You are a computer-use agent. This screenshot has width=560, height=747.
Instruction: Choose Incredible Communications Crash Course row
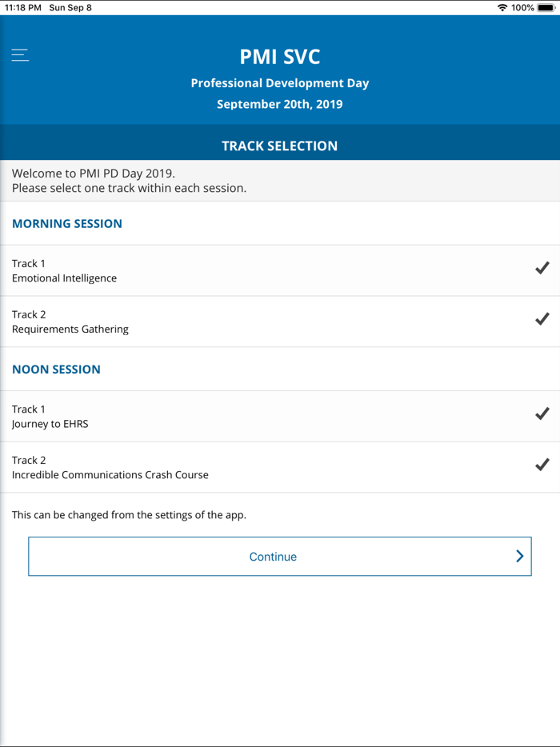[240, 468]
